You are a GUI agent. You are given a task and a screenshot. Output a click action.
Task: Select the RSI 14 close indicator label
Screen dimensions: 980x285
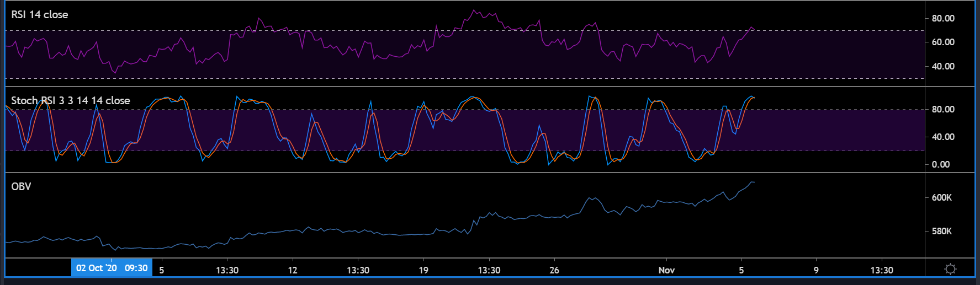[40, 15]
